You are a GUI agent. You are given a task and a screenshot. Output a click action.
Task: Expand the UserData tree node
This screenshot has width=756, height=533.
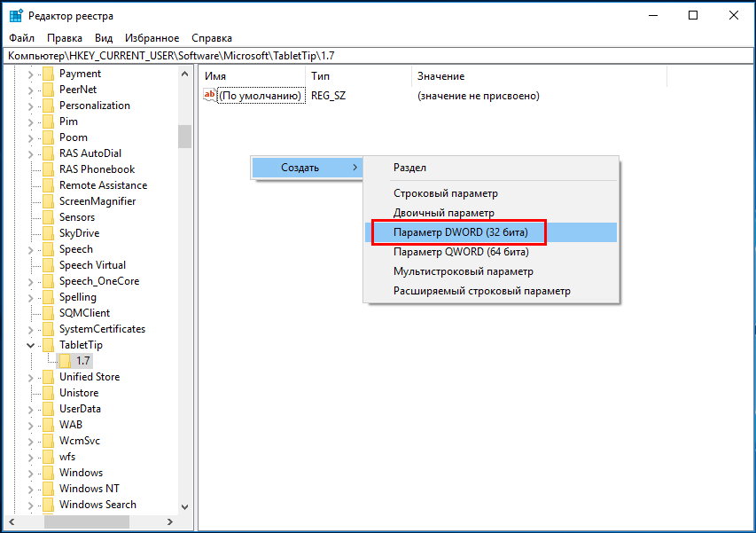click(x=30, y=409)
